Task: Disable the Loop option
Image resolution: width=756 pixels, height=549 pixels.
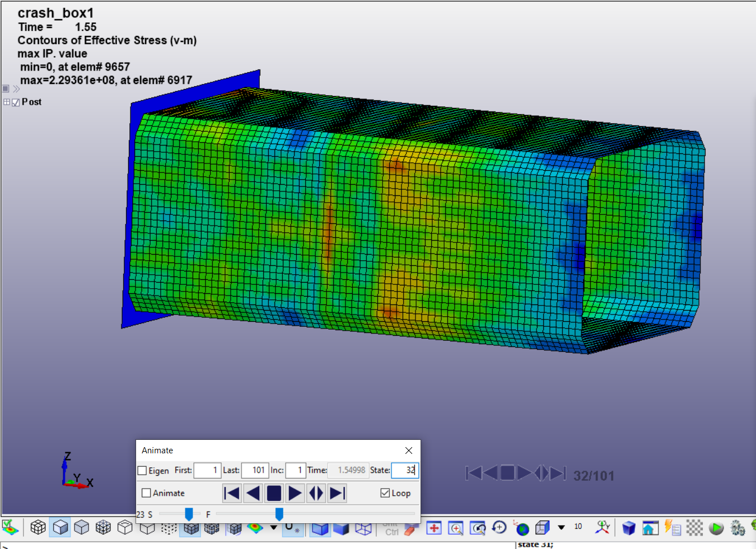Action: pos(385,493)
